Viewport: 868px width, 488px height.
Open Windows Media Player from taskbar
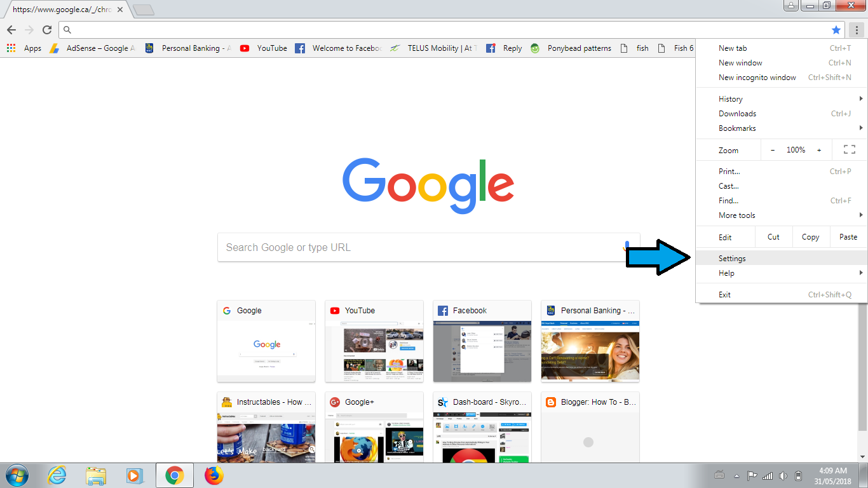pos(135,475)
